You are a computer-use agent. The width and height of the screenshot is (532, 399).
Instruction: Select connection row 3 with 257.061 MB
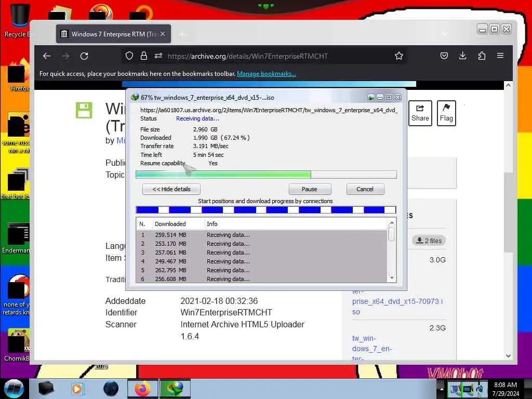pos(261,252)
